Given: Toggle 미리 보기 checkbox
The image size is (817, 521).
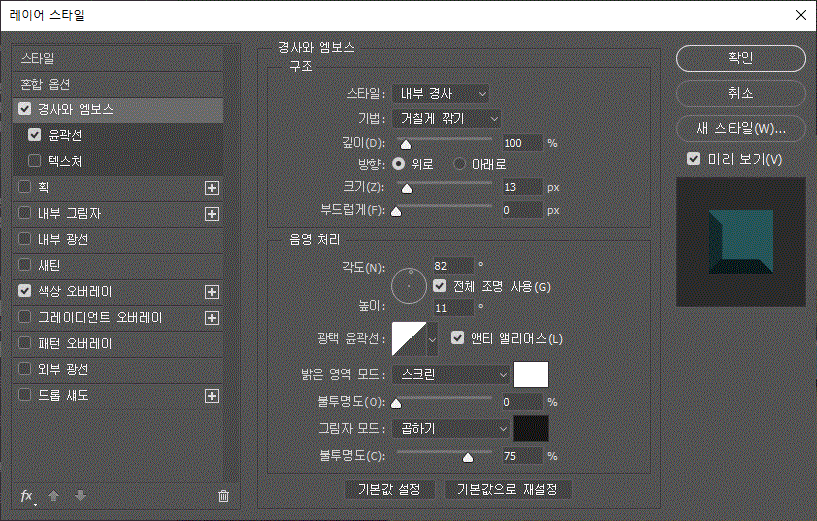Looking at the screenshot, I should [694, 158].
